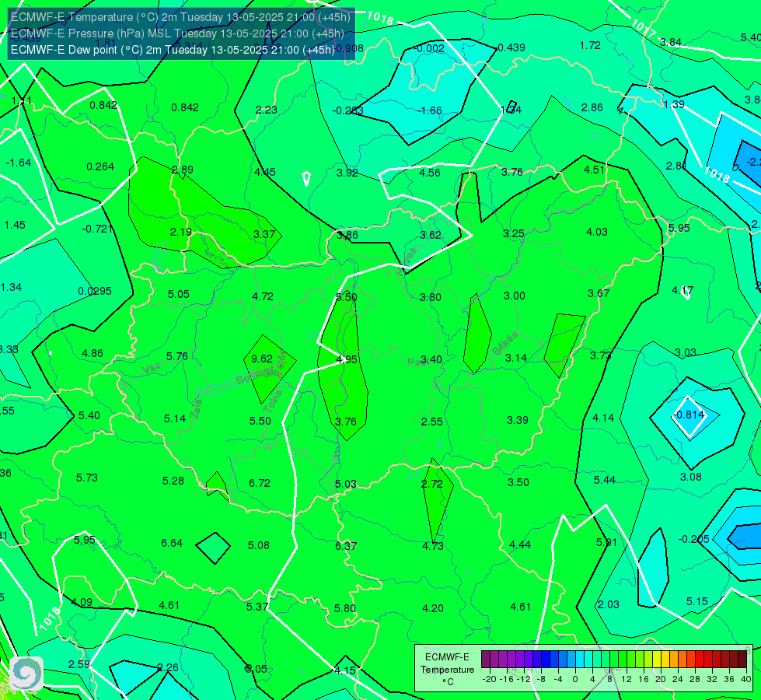Click the yellow swatch above 20 in legend
This screenshot has height=700, width=761.
[657, 660]
